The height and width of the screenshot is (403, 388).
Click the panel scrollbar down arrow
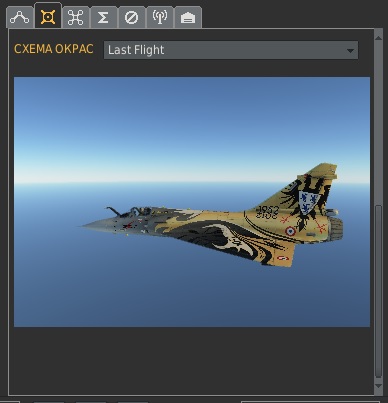[x=378, y=386]
